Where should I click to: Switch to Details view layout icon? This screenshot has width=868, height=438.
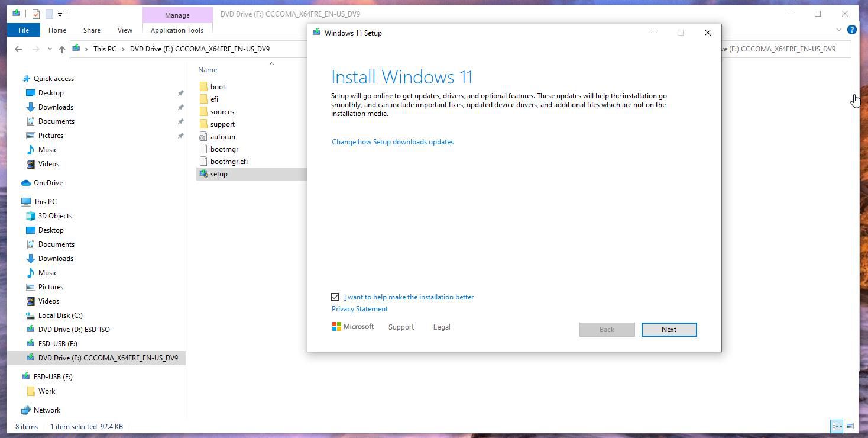(837, 426)
